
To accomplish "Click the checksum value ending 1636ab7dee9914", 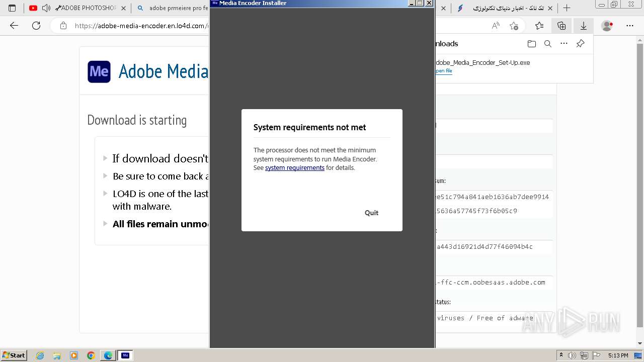I will click(x=493, y=197).
